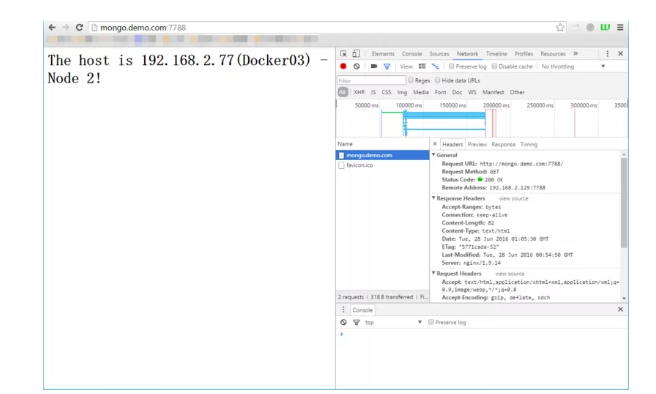The height and width of the screenshot is (394, 656).
Task: Click view source beside Response Headers
Action: (513, 199)
